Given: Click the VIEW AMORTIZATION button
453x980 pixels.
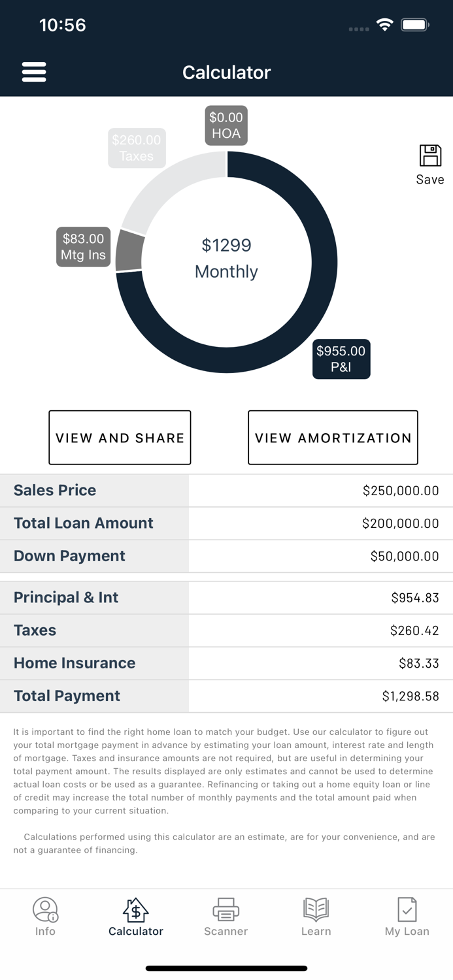Looking at the screenshot, I should 333,437.
